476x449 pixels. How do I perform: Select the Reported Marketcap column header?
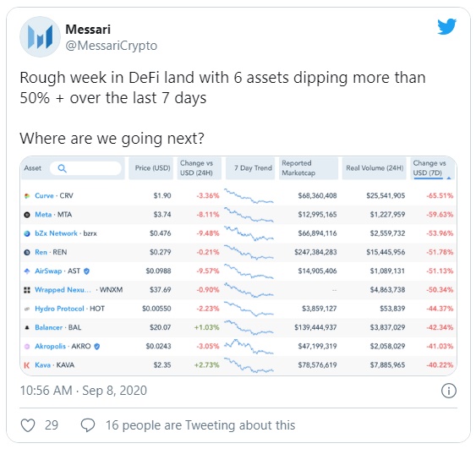coord(309,168)
